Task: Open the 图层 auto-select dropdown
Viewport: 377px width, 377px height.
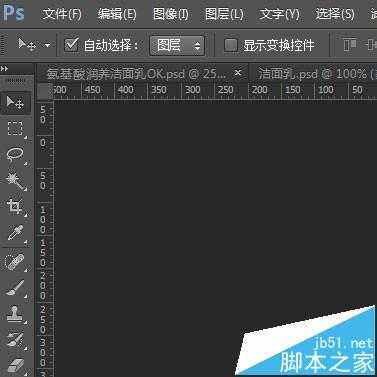Action: point(177,45)
